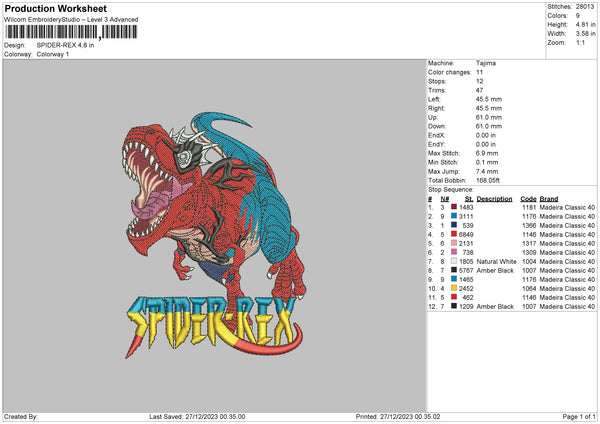This screenshot has width=600, height=424.
Task: Click the barcode under the worksheet title
Action: [71, 32]
